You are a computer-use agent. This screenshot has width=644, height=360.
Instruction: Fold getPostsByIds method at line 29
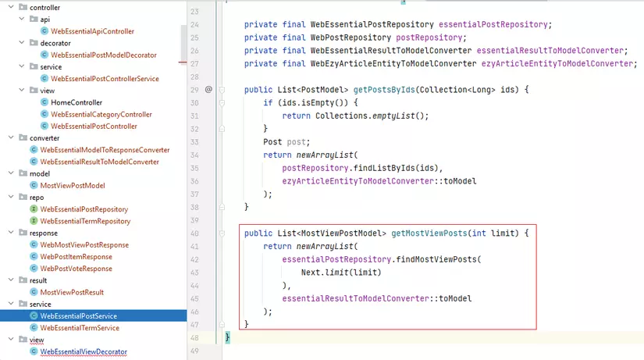pos(222,90)
